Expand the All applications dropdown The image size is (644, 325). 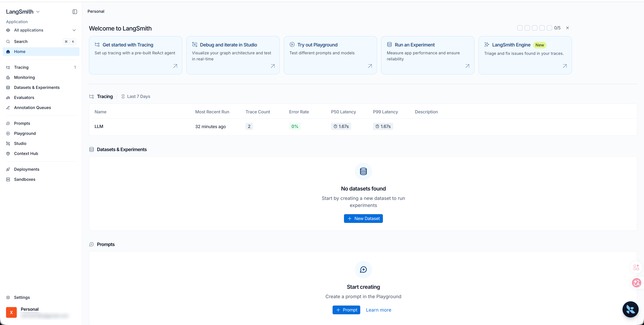[x=41, y=30]
